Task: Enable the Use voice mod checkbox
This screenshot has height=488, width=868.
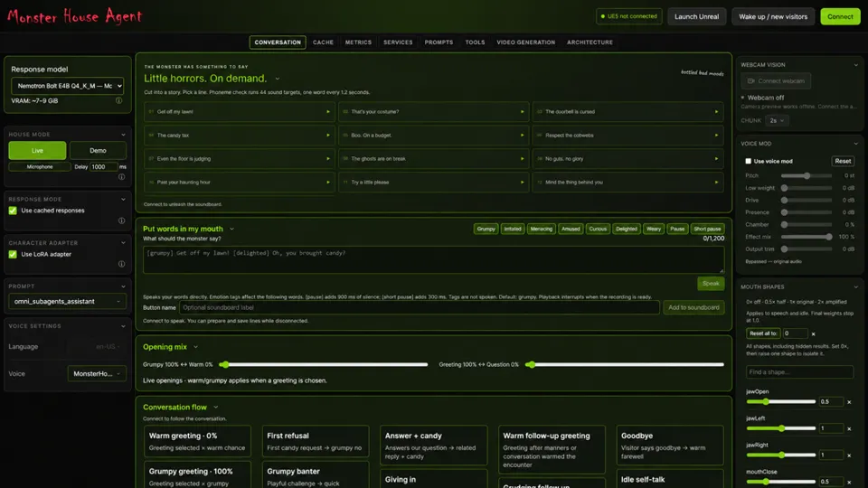Action: (x=749, y=162)
